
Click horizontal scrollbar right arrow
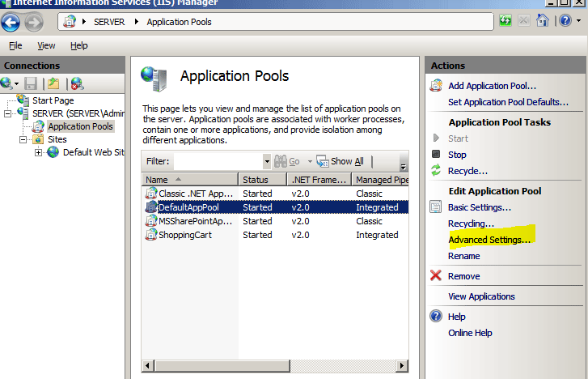[402, 365]
